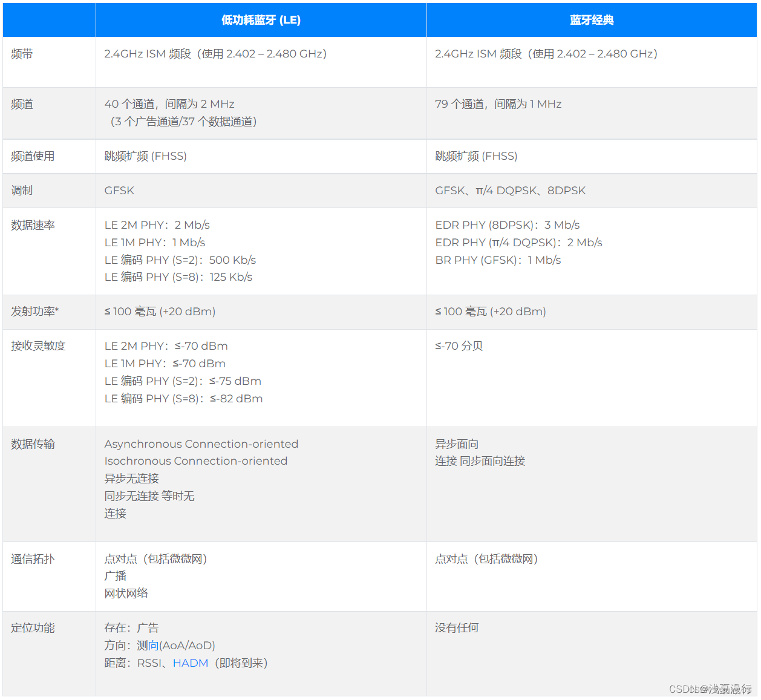Select the "≤-70 分贝" cell
Screen dimensions: 761x700
[459, 346]
